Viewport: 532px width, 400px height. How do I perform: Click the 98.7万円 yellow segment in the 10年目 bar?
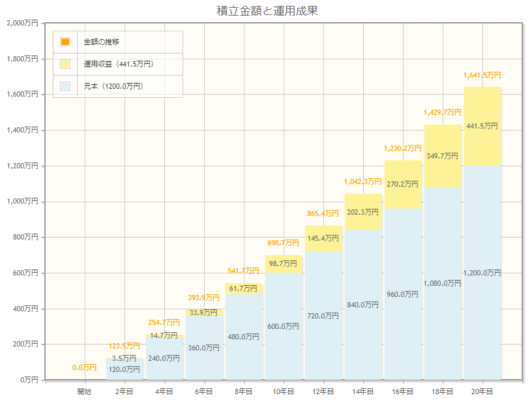pos(284,263)
